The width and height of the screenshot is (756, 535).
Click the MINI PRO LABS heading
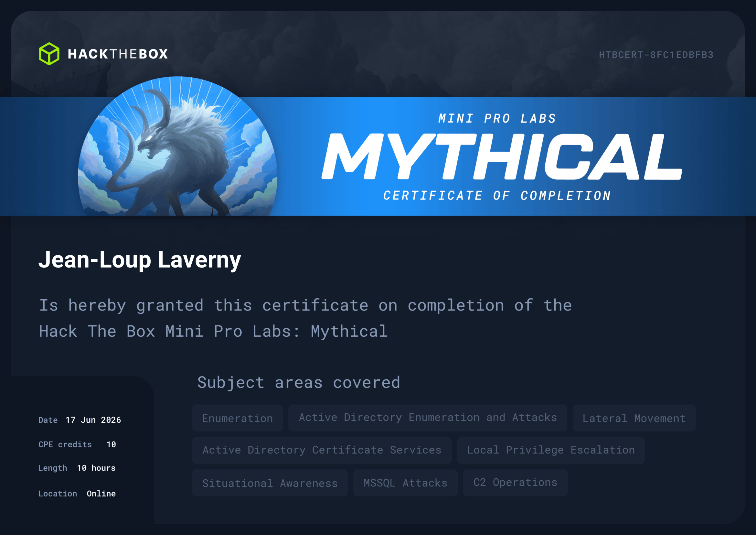click(x=497, y=119)
